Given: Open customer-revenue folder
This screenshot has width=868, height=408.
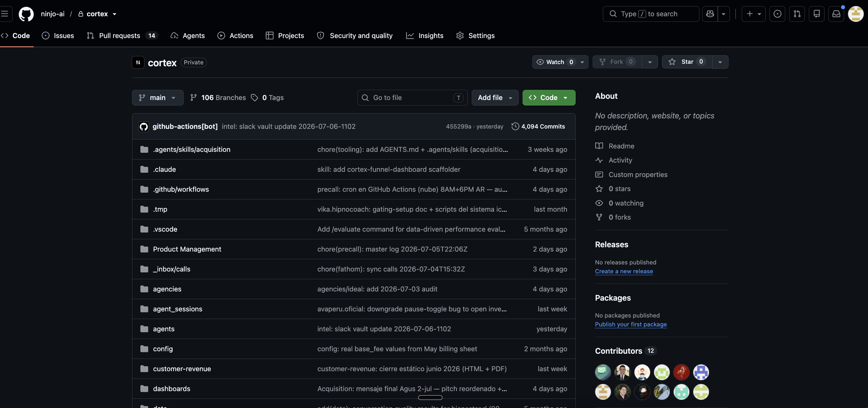Looking at the screenshot, I should point(182,368).
